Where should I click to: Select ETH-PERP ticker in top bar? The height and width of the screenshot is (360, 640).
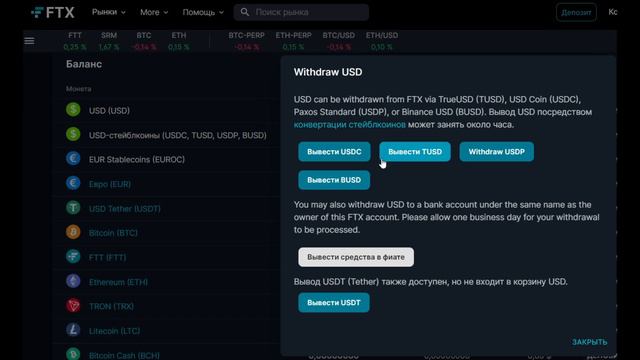pos(293,41)
